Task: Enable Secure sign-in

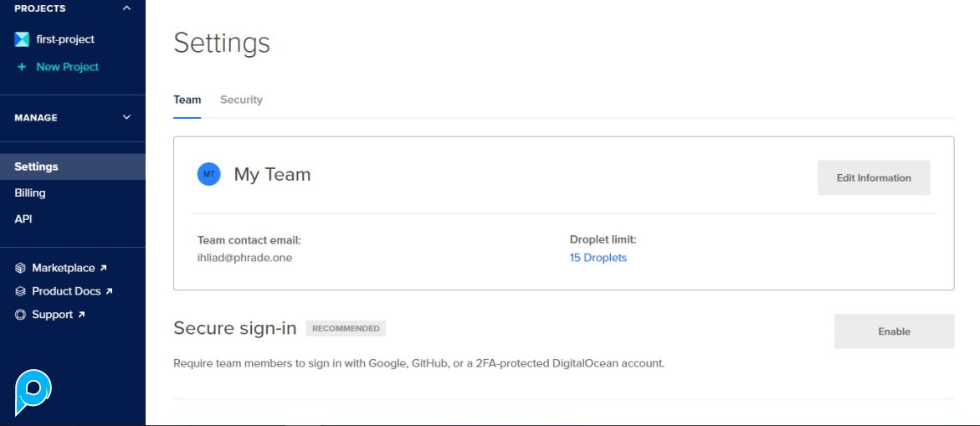Action: (893, 331)
